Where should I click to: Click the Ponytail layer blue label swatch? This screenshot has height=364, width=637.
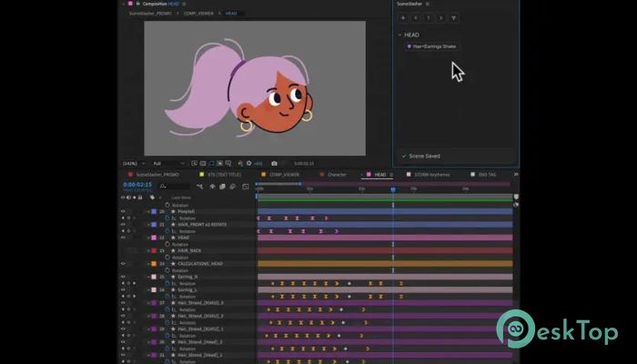tap(154, 212)
